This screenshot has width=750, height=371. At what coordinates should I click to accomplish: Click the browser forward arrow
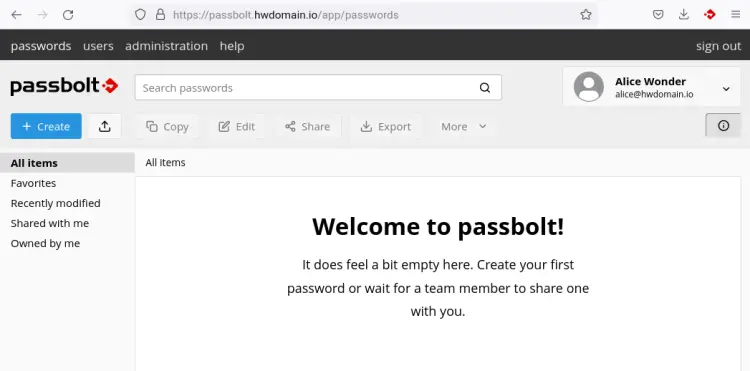point(43,15)
